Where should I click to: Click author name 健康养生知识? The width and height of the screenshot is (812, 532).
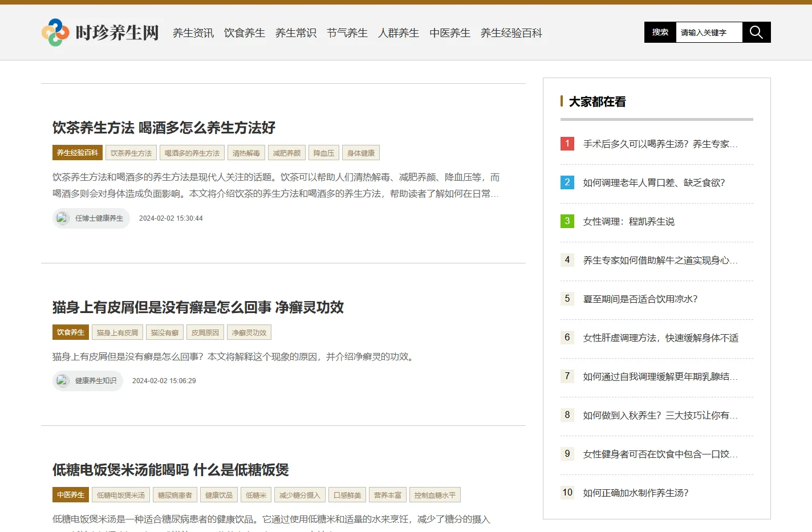96,381
